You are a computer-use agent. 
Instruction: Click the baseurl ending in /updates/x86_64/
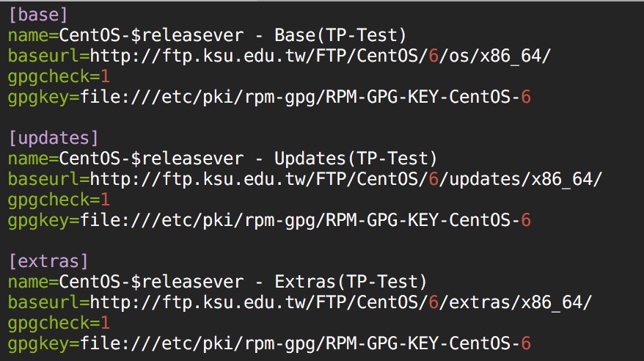(345, 180)
